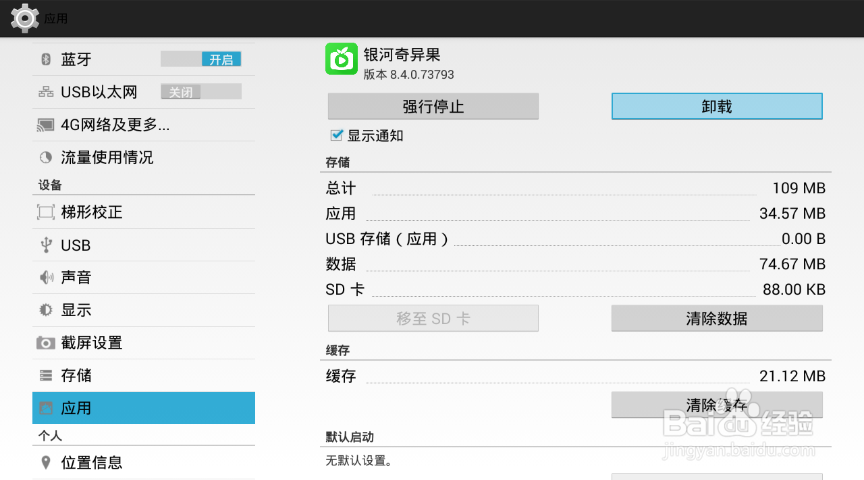864x480 pixels.
Task: Click the Settings gear icon in top bar
Action: pos(24,18)
